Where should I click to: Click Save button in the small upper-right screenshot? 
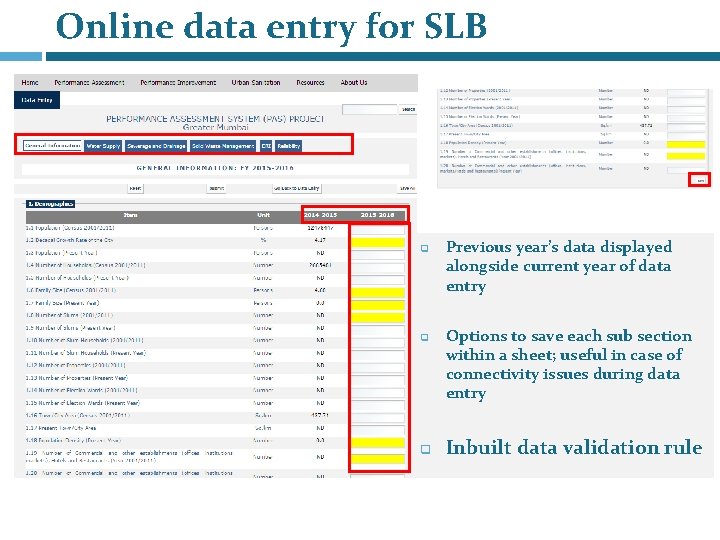(x=700, y=180)
